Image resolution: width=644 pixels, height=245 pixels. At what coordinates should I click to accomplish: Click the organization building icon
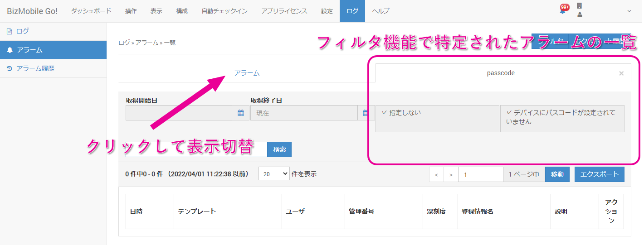pyautogui.click(x=579, y=6)
